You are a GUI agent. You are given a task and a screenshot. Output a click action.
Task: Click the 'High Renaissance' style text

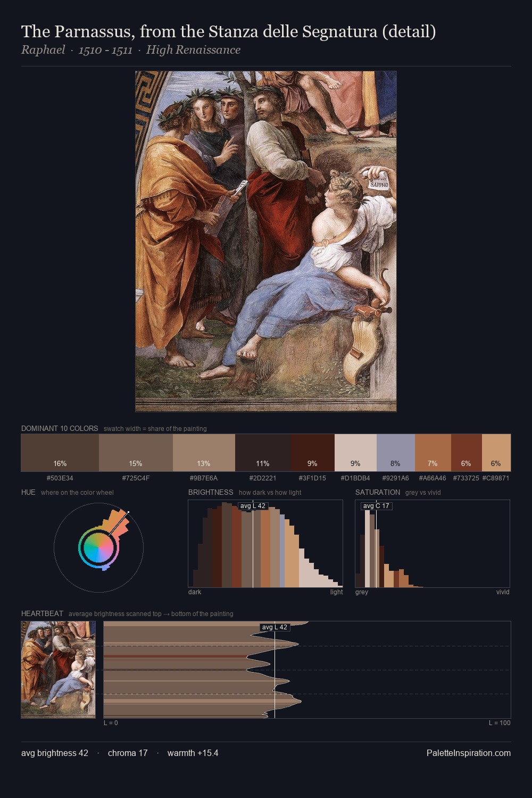click(x=193, y=50)
